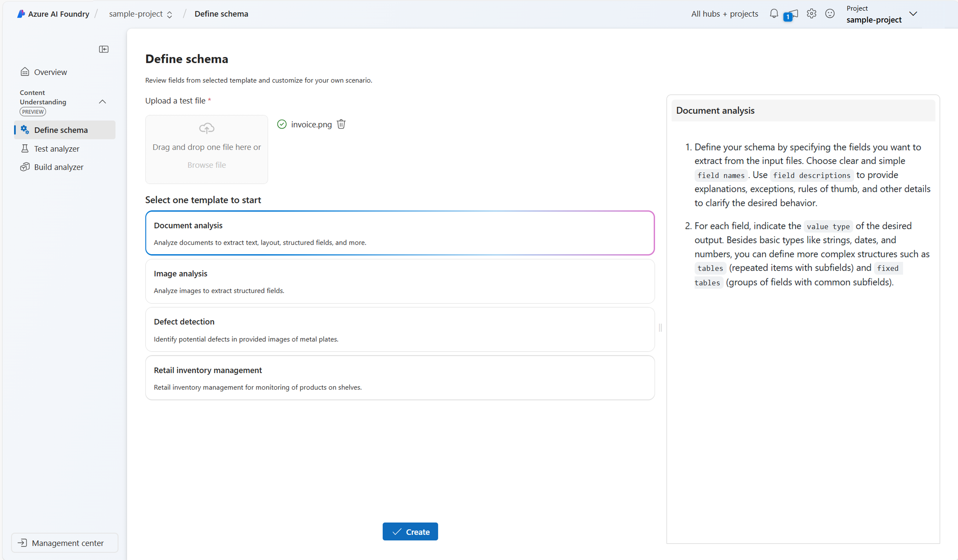Click the Define schema sidebar icon
The height and width of the screenshot is (560, 958).
tap(24, 129)
